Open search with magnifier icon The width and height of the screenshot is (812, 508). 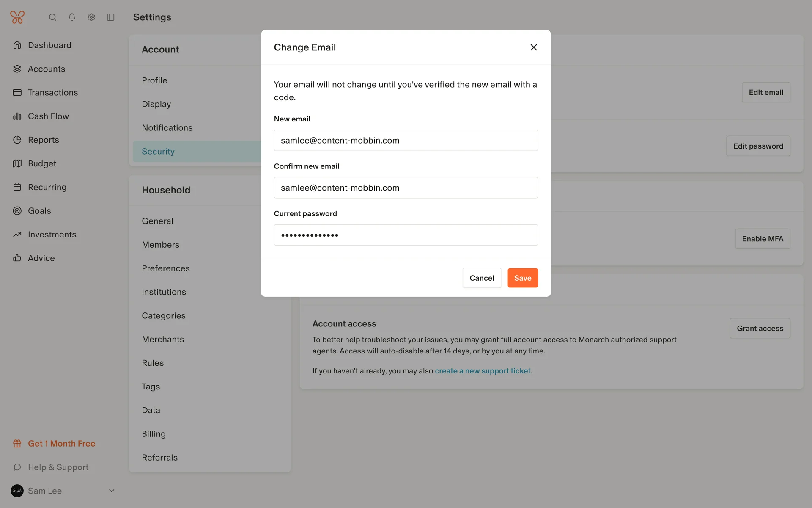[52, 17]
